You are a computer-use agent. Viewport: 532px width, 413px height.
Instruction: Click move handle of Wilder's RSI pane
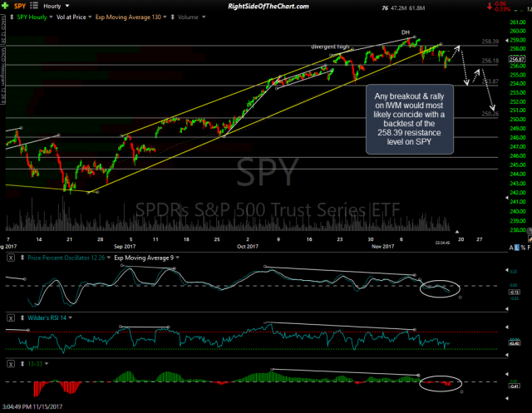click(22, 318)
